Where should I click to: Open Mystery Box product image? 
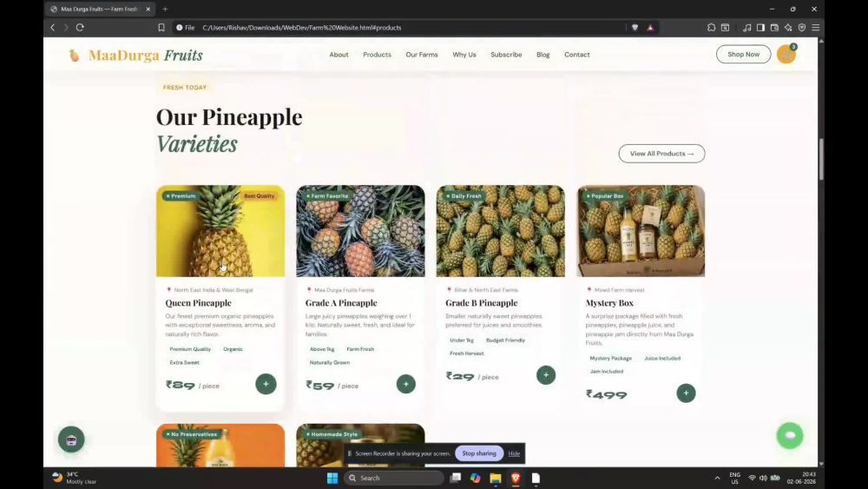click(641, 231)
